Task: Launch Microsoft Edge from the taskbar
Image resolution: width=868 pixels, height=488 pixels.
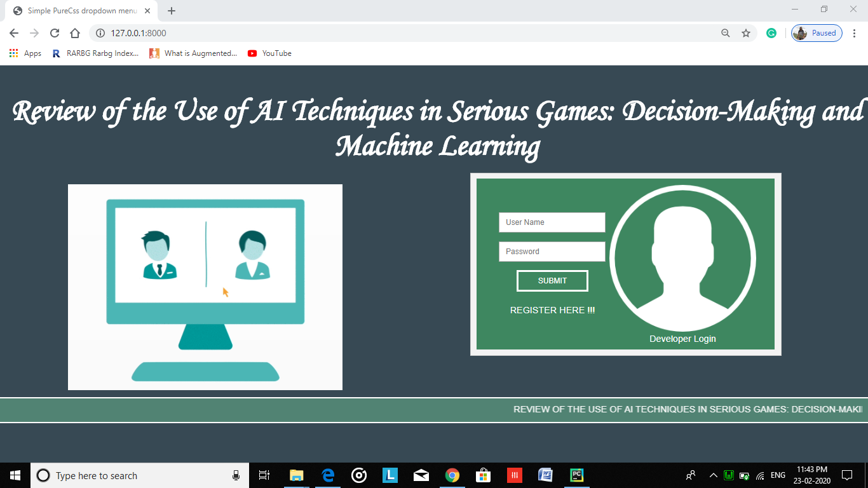Action: tap(328, 475)
